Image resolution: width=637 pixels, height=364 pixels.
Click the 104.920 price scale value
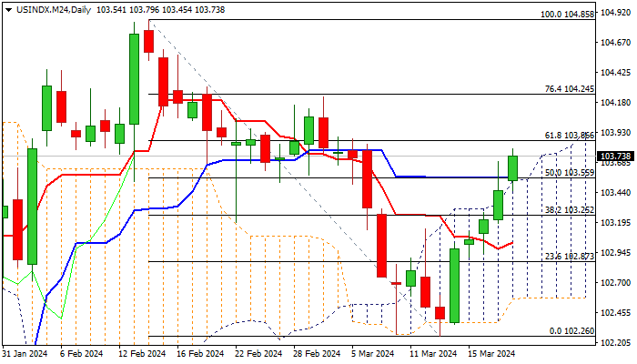click(x=615, y=13)
